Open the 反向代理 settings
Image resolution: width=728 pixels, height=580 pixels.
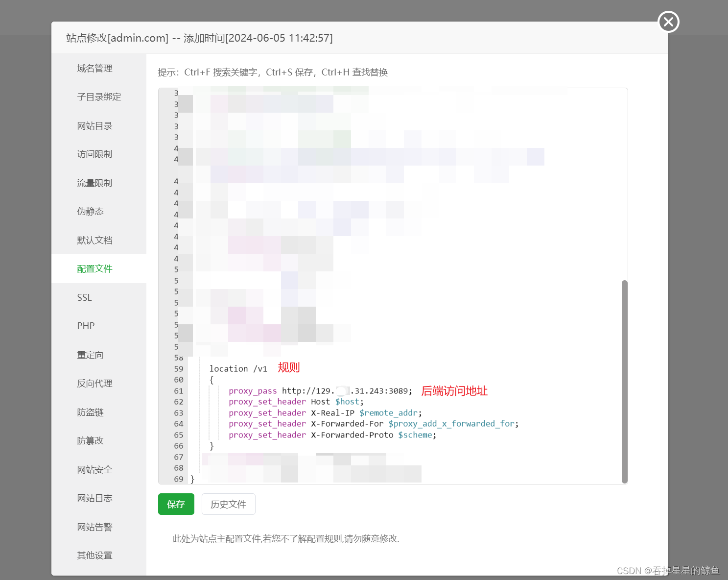pyautogui.click(x=94, y=384)
